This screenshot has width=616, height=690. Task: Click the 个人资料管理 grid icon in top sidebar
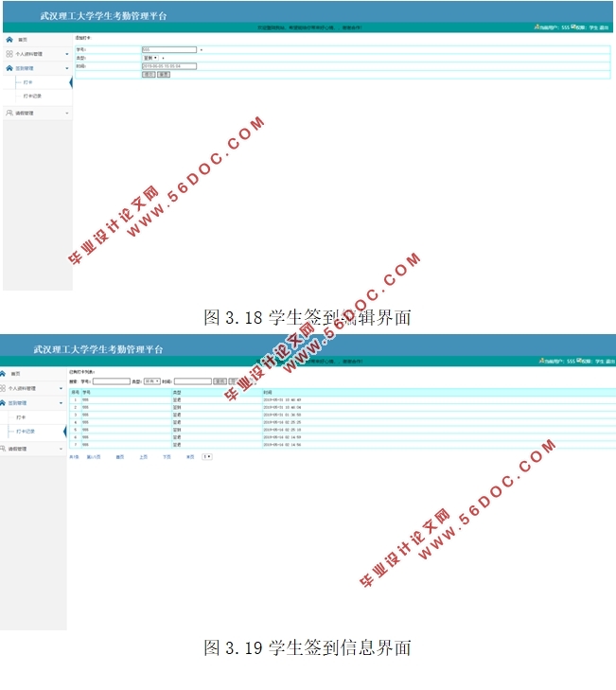(x=9, y=54)
